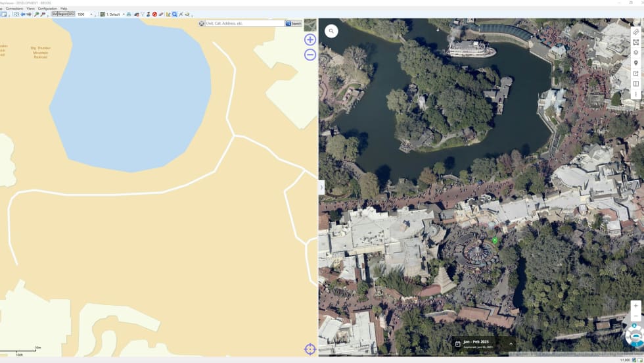The height and width of the screenshot is (363, 644).
Task: Click the export/share icon in imagery sidebar
Action: coord(635,74)
